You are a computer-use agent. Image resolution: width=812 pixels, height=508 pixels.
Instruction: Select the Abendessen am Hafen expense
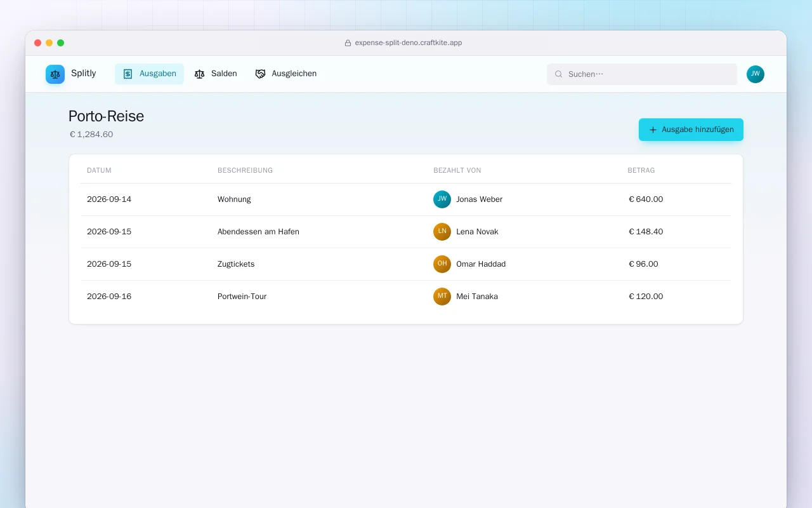[x=406, y=232]
